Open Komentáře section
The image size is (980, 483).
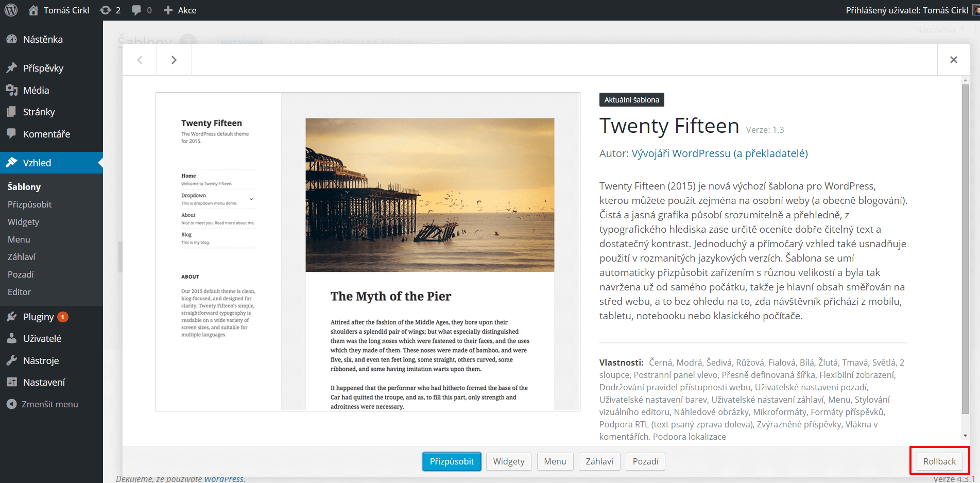51,134
